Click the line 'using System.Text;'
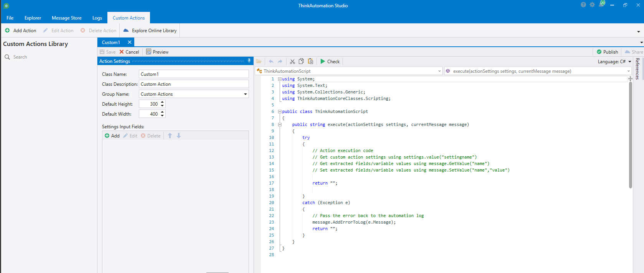Viewport: 644px width, 273px height. (x=305, y=85)
